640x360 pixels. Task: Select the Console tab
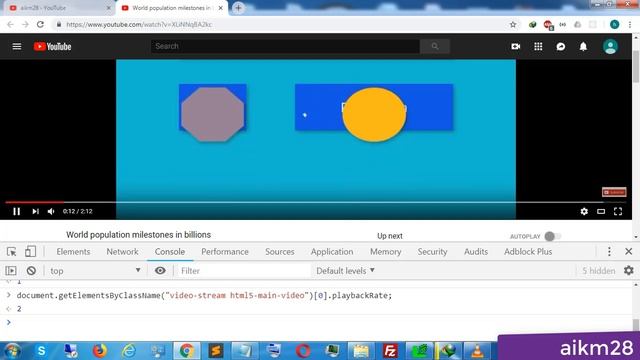click(x=170, y=251)
